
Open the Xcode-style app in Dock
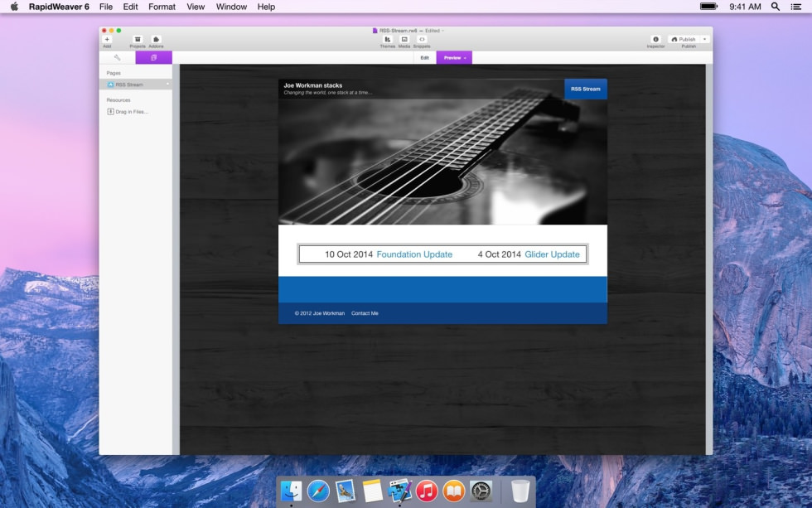click(x=399, y=491)
